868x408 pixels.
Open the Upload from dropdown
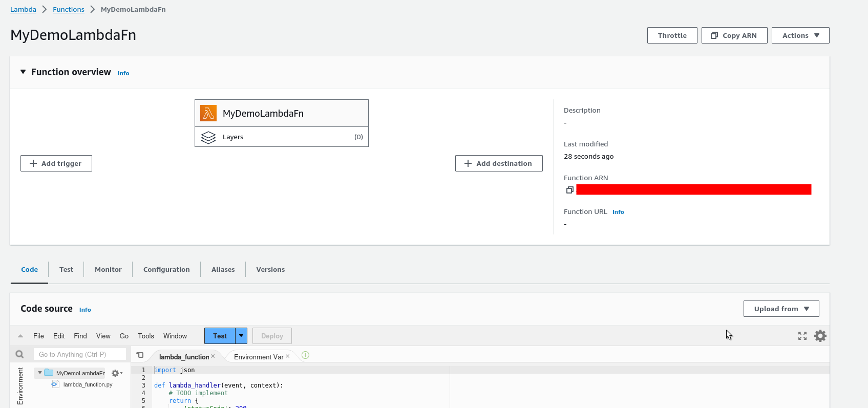coord(781,309)
